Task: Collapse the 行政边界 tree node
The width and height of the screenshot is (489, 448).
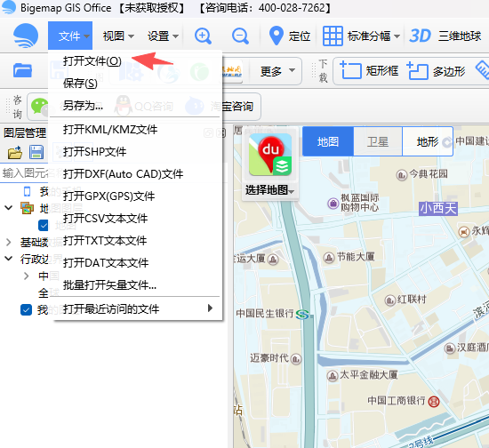Action: [x=9, y=259]
